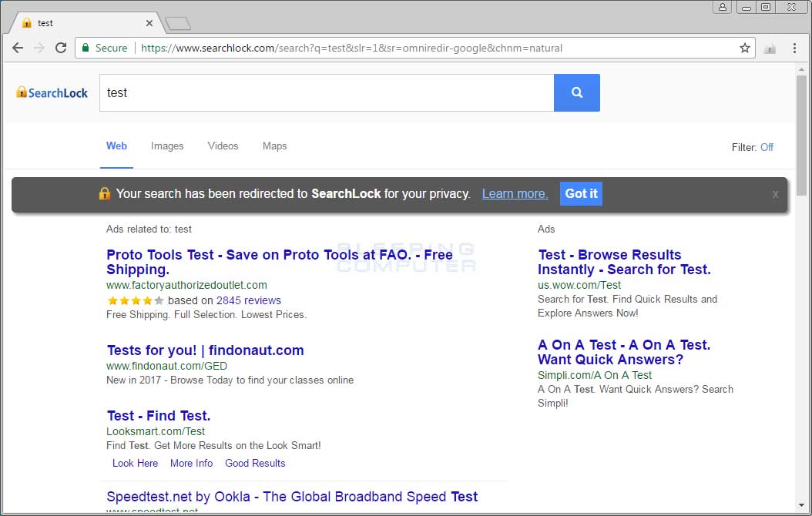
Task: Click the padlock icon in the redirect banner
Action: 105,193
